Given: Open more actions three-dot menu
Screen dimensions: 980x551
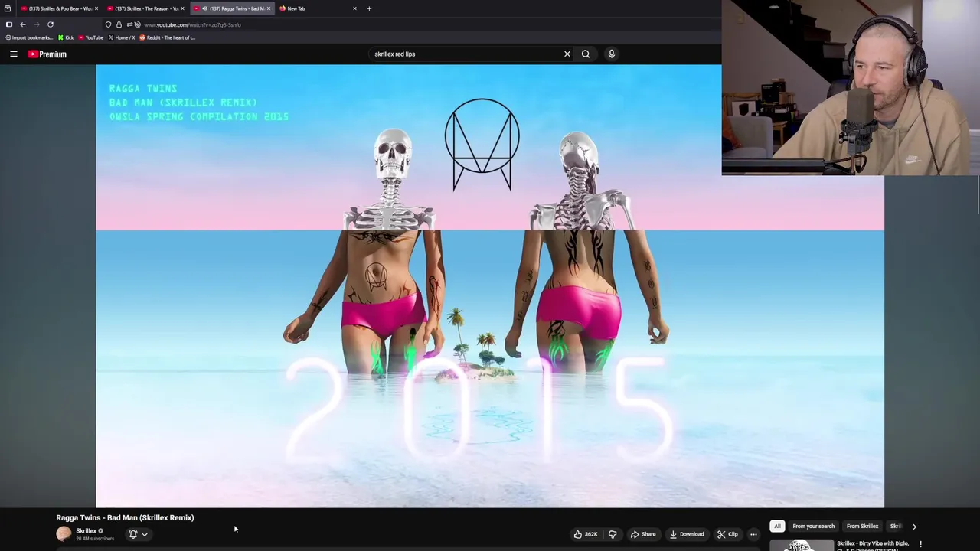Looking at the screenshot, I should (753, 534).
